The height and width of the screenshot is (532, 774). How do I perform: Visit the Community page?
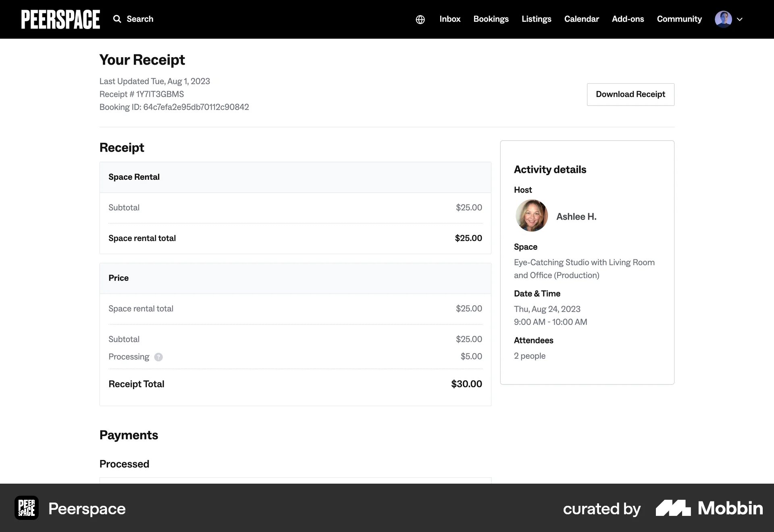679,19
